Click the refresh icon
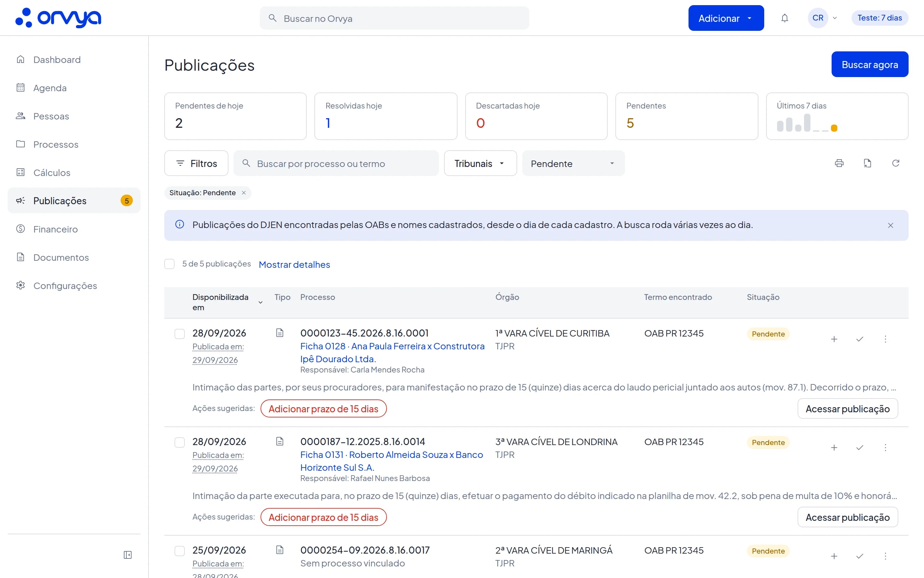 [896, 163]
